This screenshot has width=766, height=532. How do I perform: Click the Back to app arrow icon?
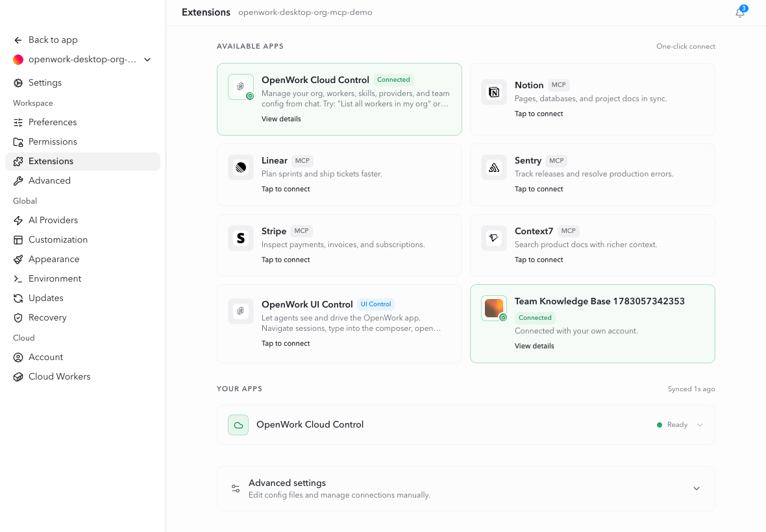18,40
